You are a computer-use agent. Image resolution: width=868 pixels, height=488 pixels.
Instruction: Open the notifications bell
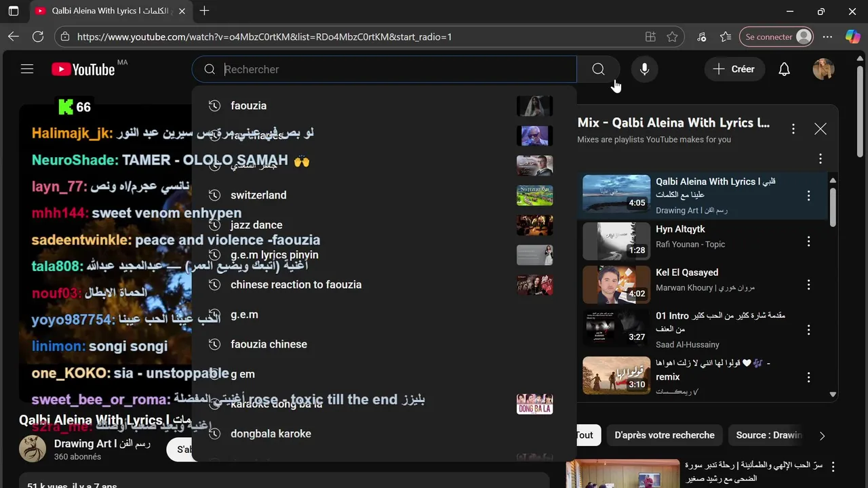pos(784,69)
